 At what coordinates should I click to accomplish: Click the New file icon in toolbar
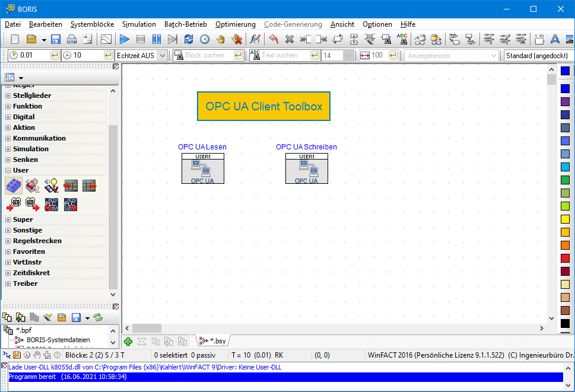[x=15, y=39]
